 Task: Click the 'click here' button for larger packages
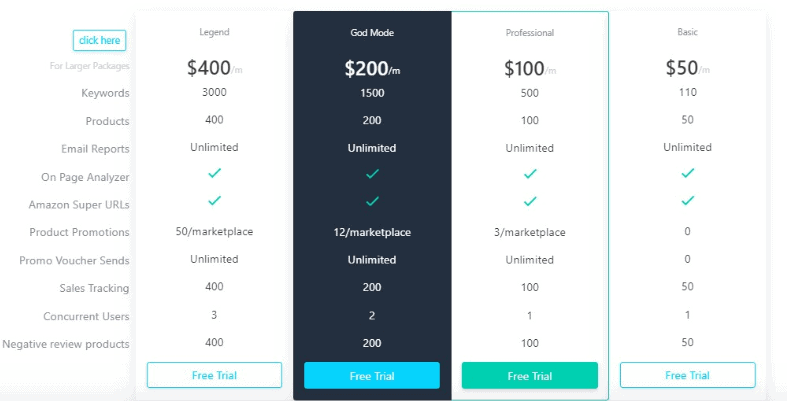99,41
